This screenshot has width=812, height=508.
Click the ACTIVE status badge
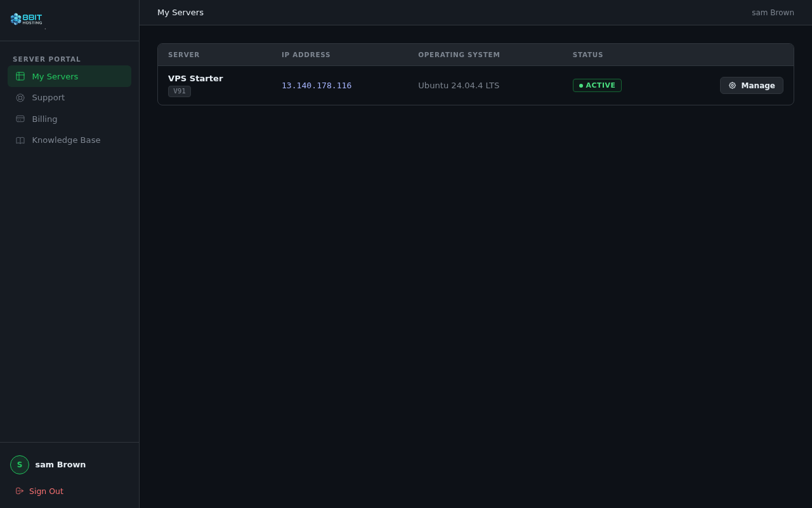[597, 86]
